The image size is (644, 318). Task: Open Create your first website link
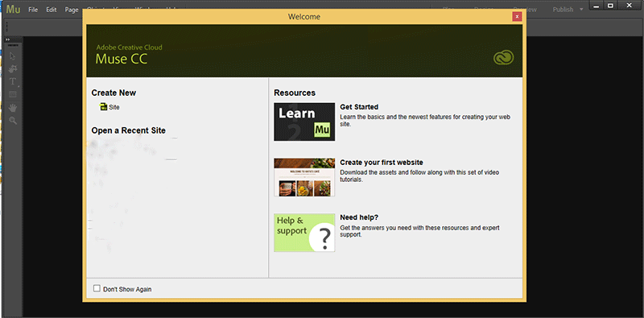pos(382,163)
